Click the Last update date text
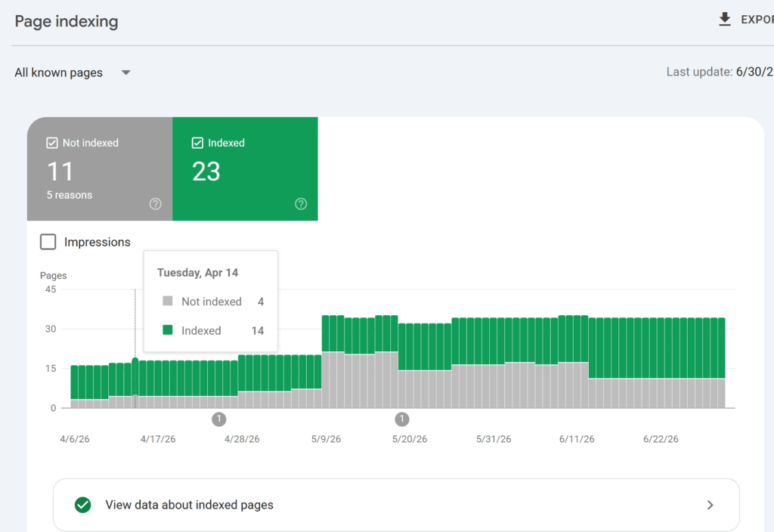 [x=720, y=72]
